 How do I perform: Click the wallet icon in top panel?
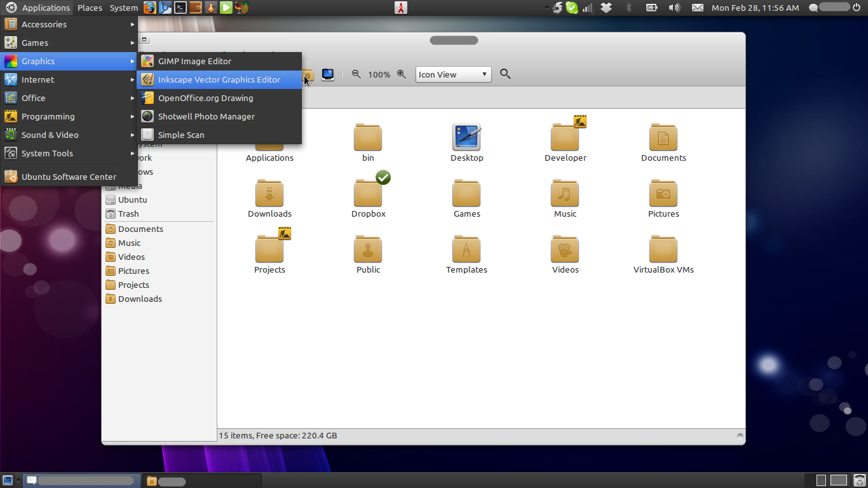click(x=196, y=8)
